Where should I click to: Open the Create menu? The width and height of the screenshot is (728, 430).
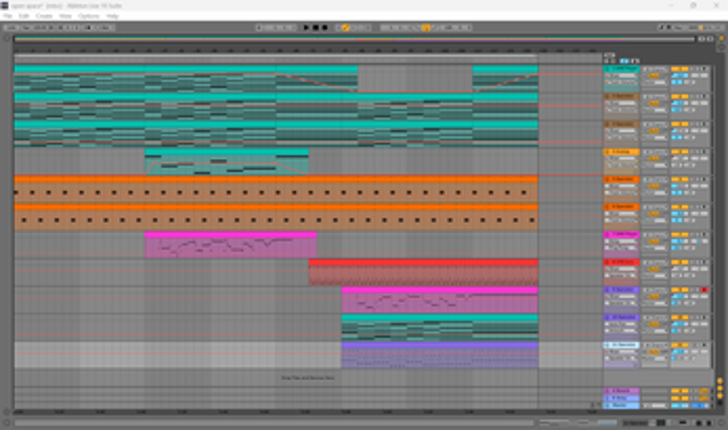(44, 16)
